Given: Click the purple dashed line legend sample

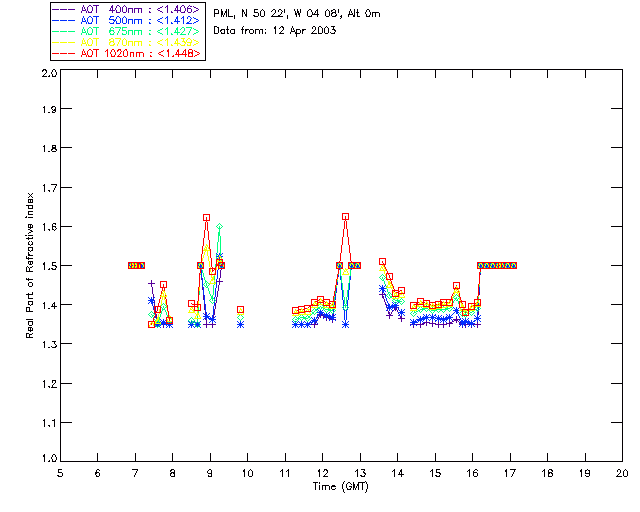Looking at the screenshot, I should click(64, 9).
